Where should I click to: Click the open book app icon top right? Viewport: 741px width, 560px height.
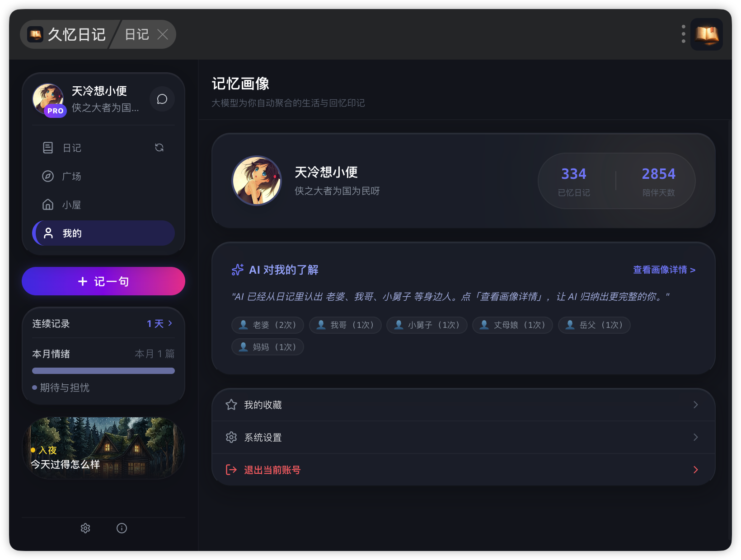point(707,34)
